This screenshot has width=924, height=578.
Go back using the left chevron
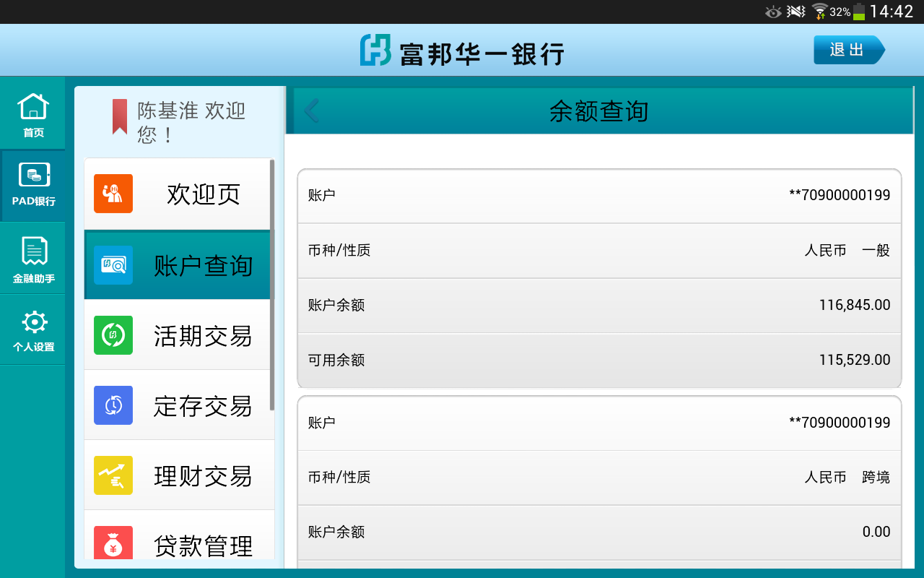pyautogui.click(x=311, y=111)
